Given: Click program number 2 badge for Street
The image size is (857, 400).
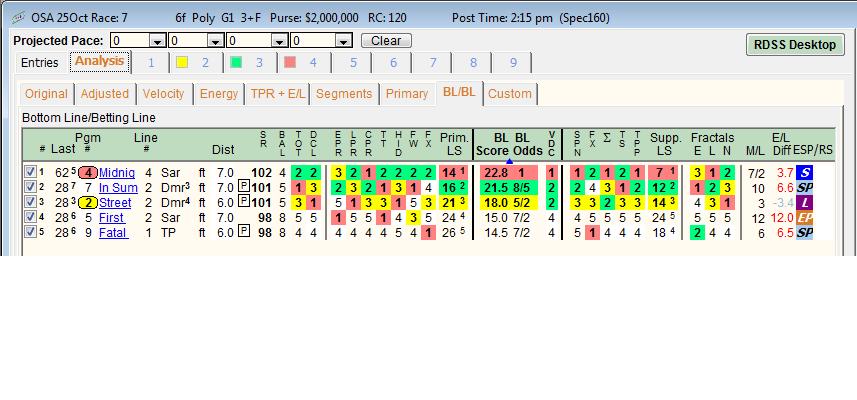Looking at the screenshot, I should tap(88, 203).
